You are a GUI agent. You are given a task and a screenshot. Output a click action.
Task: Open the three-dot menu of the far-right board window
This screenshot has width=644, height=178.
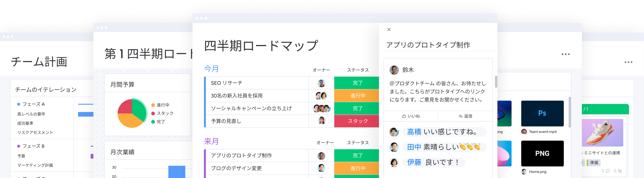click(x=628, y=62)
